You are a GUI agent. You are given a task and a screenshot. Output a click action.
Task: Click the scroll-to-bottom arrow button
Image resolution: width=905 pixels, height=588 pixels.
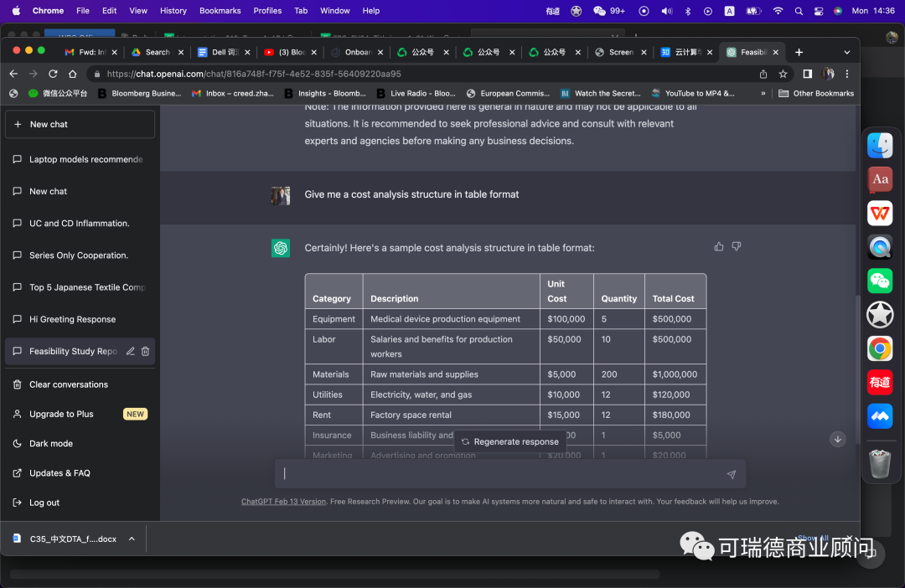837,439
